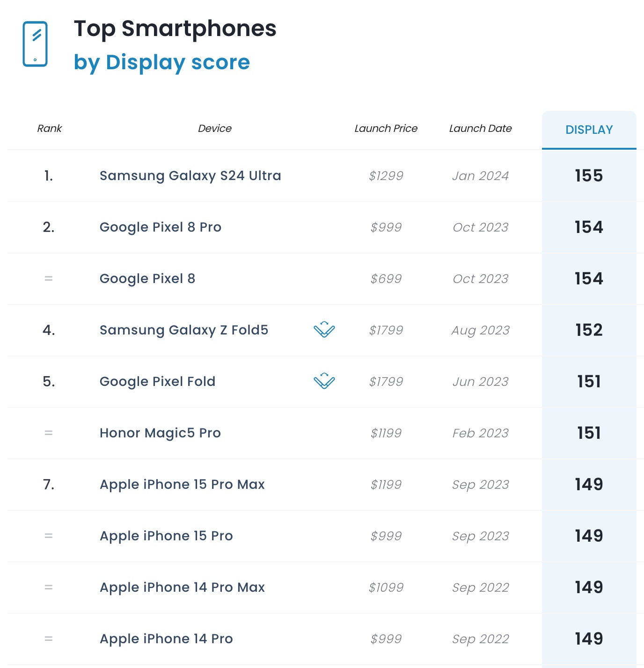Open the Apple iPhone 14 Pro link
This screenshot has height=668, width=644.
(166, 639)
